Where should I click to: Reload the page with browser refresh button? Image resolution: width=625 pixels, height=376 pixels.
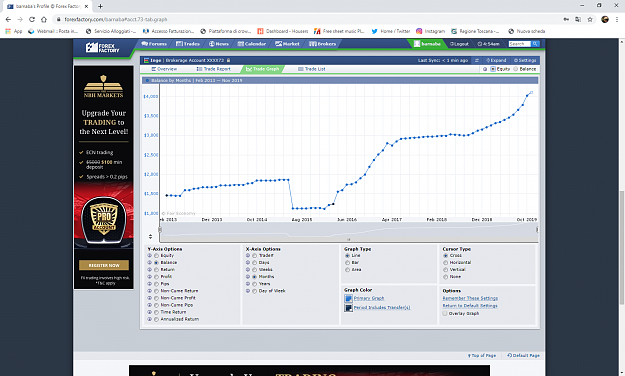[x=32, y=19]
